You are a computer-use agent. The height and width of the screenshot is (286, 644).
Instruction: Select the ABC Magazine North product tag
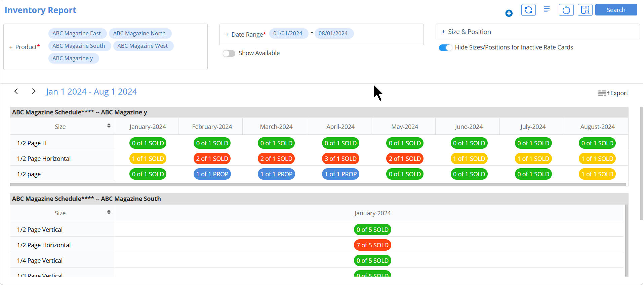coord(139,33)
